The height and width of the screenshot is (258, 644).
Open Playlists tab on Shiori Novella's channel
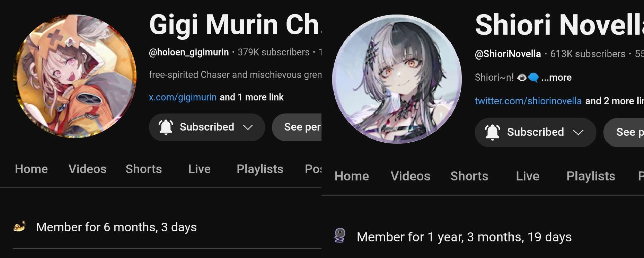[591, 176]
